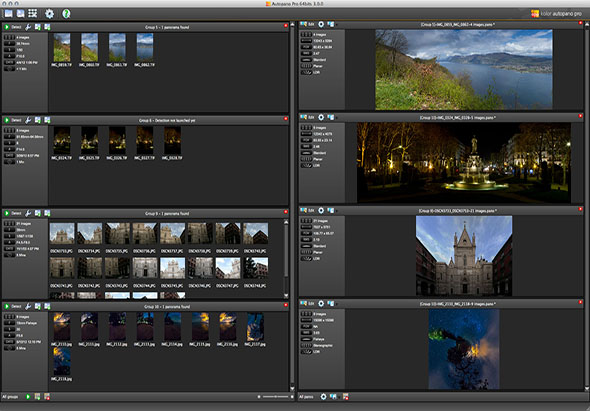The image size is (590, 411).
Task: Open help via green question mark icon
Action: click(x=66, y=14)
